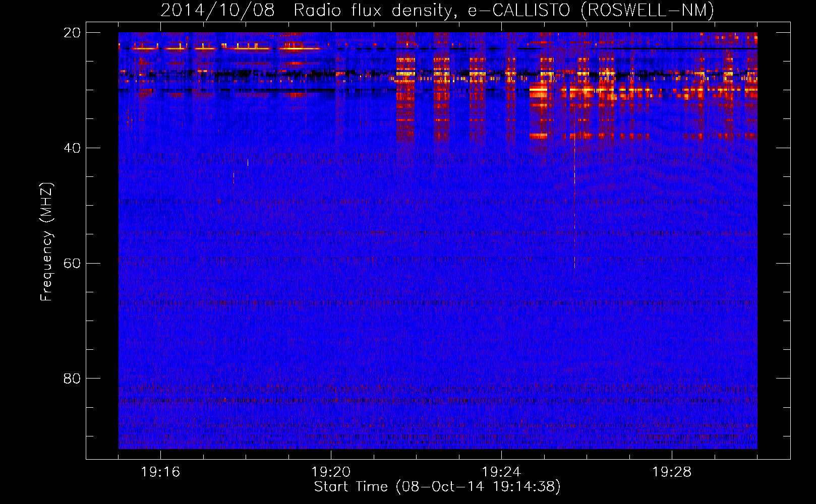
Task: Click the '80' frequency tick label
Action: (72, 379)
